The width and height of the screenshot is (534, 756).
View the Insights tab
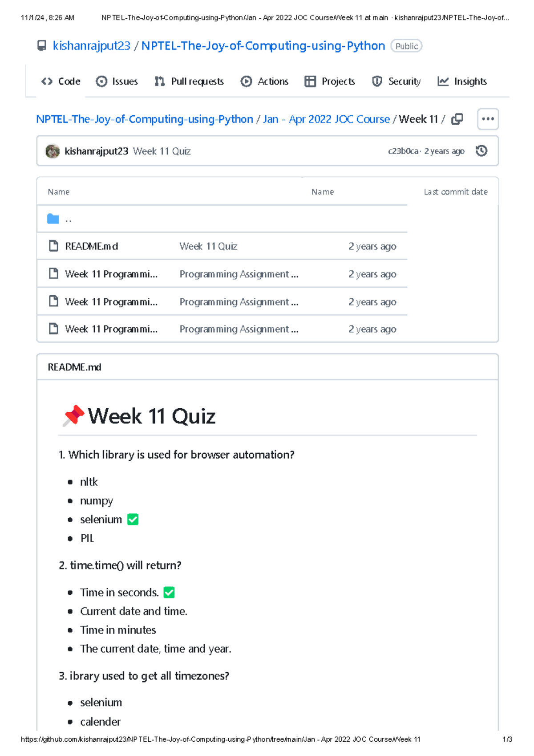click(x=462, y=81)
